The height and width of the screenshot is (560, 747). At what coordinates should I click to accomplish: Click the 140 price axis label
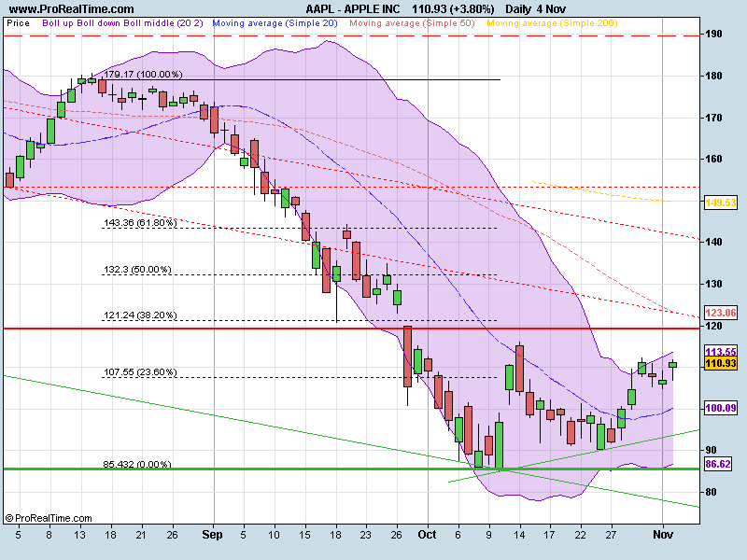[714, 242]
